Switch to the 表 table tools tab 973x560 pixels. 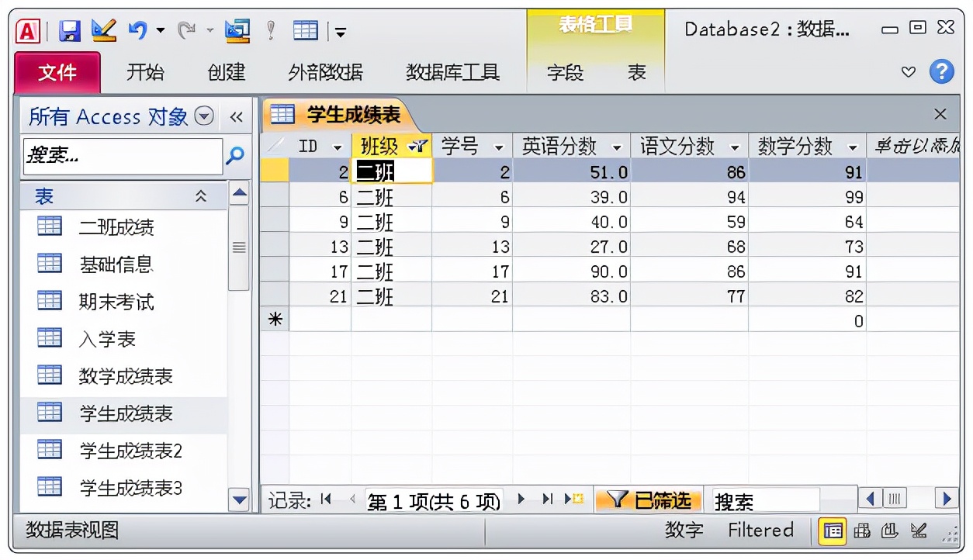[637, 73]
